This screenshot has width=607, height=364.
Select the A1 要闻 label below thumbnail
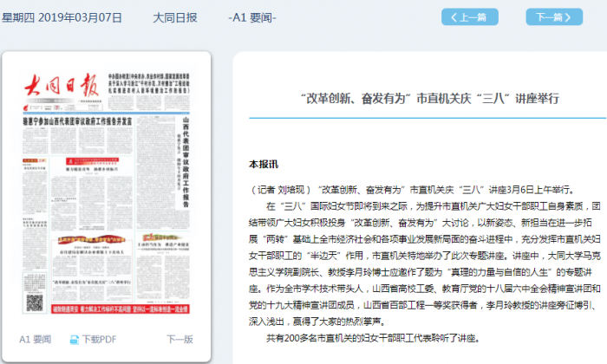coord(35,339)
